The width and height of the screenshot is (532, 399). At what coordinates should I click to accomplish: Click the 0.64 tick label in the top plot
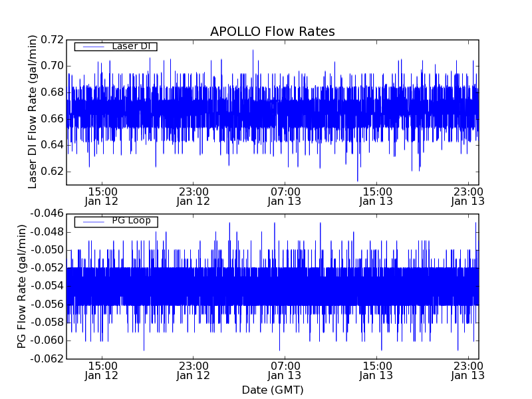click(x=53, y=145)
